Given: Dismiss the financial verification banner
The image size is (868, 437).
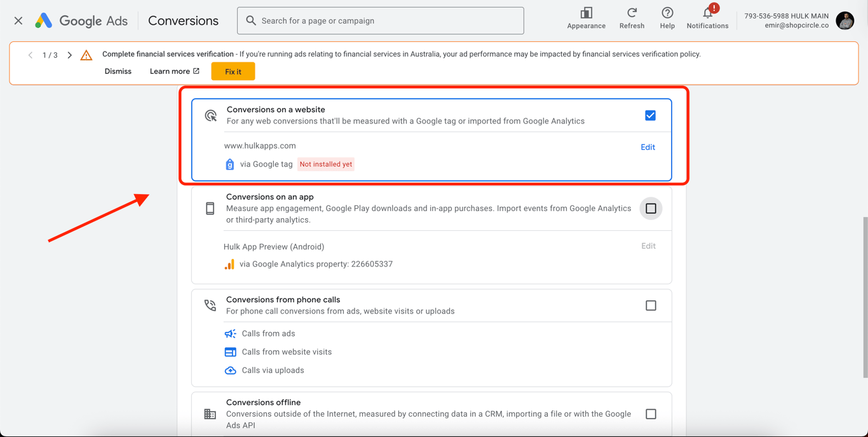Looking at the screenshot, I should (118, 71).
